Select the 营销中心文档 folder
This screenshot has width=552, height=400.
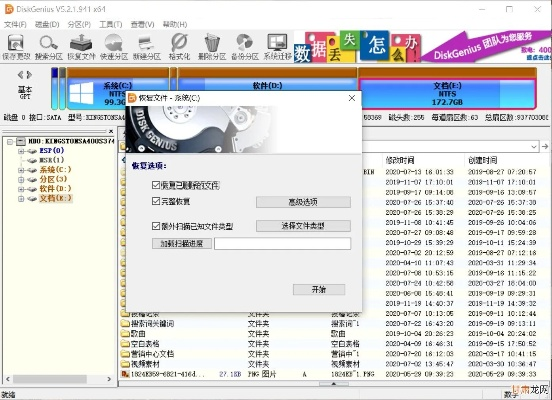pyautogui.click(x=152, y=354)
